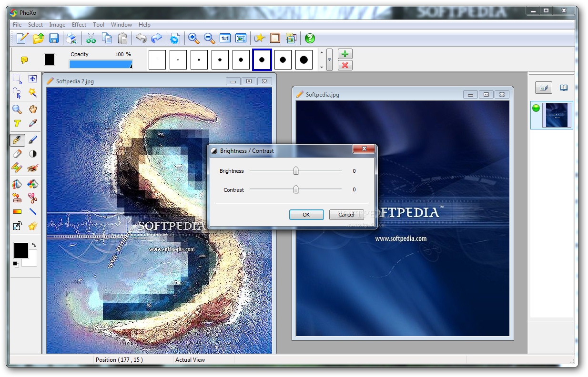Redo action via blue arrow icon
This screenshot has height=377, width=588.
[156, 38]
